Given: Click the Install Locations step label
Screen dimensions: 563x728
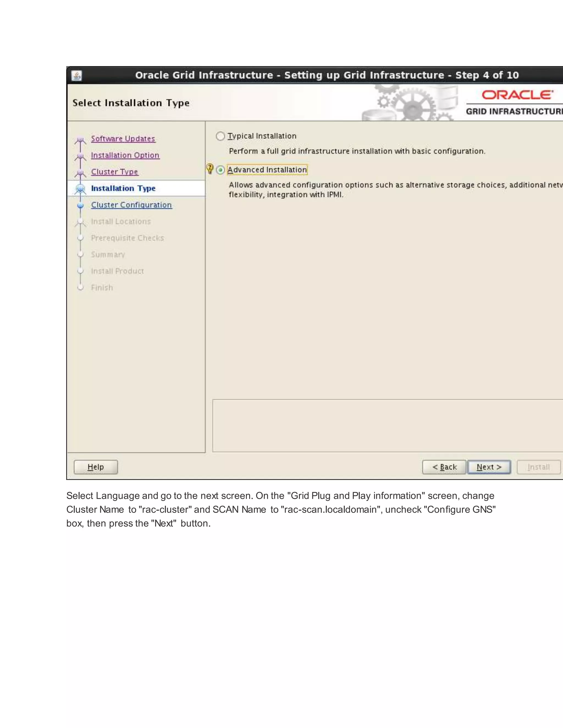Looking at the screenshot, I should pyautogui.click(x=121, y=221).
